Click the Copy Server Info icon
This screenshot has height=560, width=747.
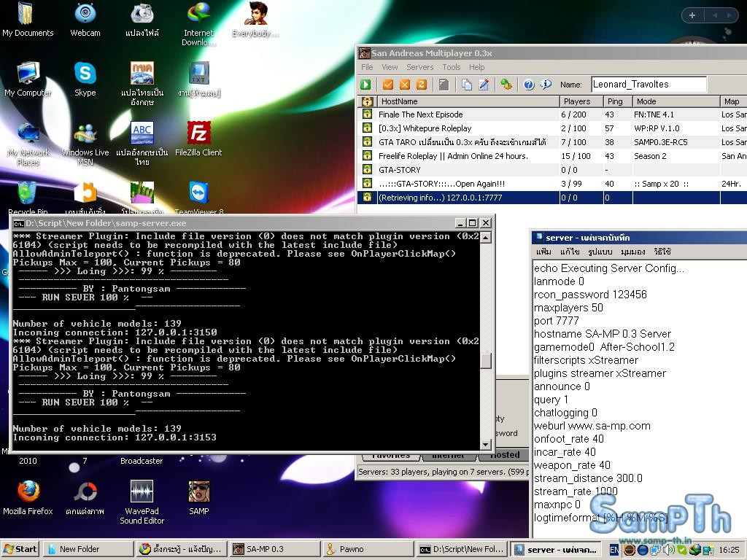pos(467,85)
